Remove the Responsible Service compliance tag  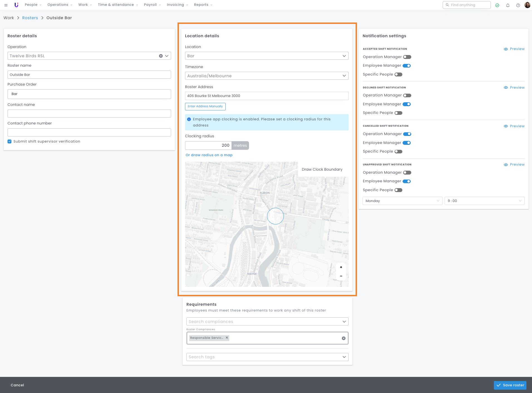[227, 338]
